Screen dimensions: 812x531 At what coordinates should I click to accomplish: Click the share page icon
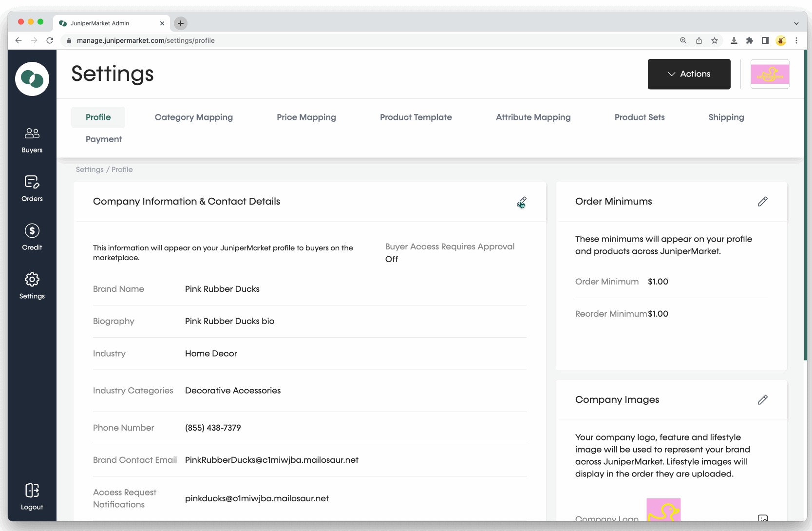[x=699, y=40]
